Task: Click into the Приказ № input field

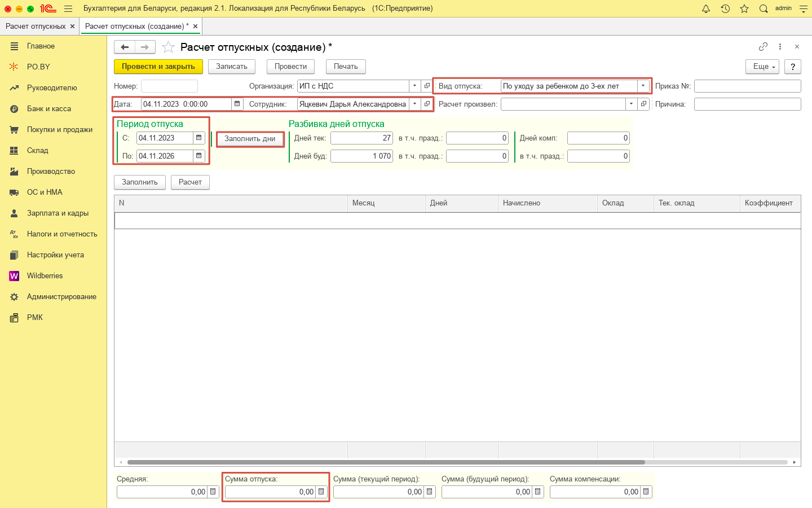Action: click(x=747, y=86)
